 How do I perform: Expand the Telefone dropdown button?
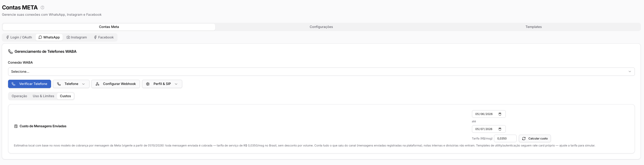tap(71, 84)
